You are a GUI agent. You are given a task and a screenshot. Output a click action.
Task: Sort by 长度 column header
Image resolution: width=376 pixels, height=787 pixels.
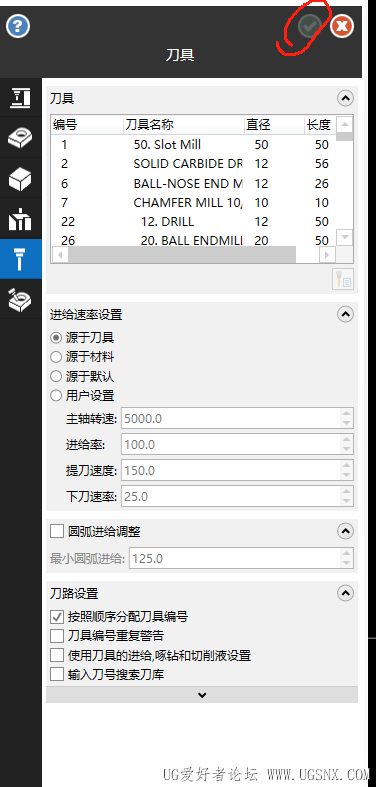click(320, 125)
